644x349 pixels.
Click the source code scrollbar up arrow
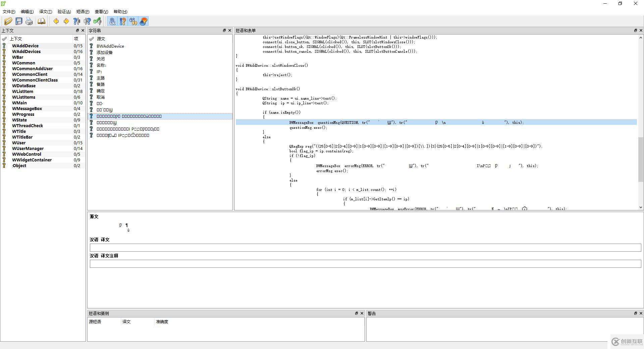point(641,38)
